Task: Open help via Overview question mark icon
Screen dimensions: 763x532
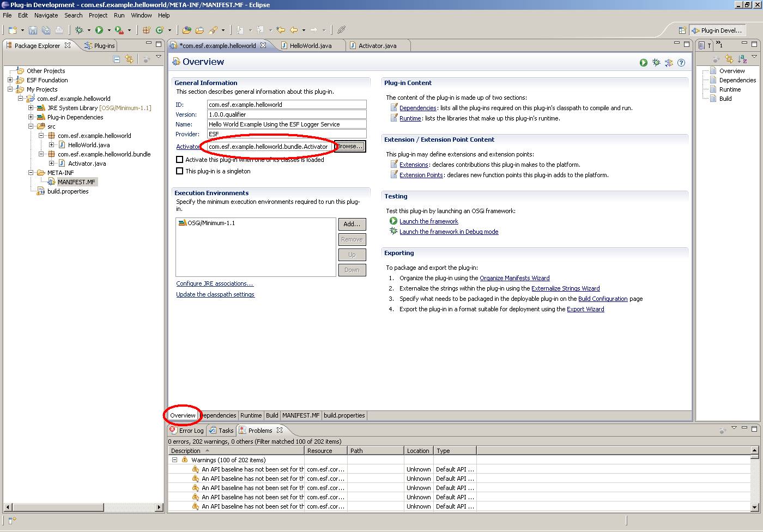Action: click(x=681, y=63)
